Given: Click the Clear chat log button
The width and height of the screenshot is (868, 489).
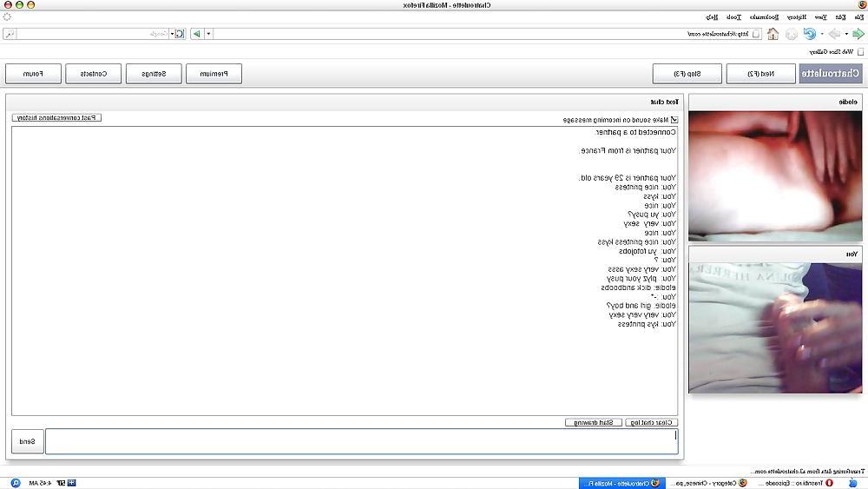Looking at the screenshot, I should (652, 422).
